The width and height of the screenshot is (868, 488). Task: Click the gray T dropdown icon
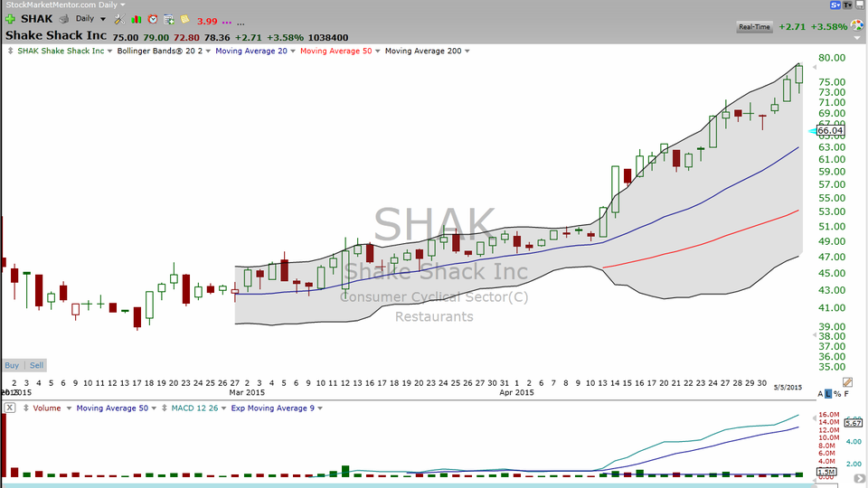click(x=848, y=5)
